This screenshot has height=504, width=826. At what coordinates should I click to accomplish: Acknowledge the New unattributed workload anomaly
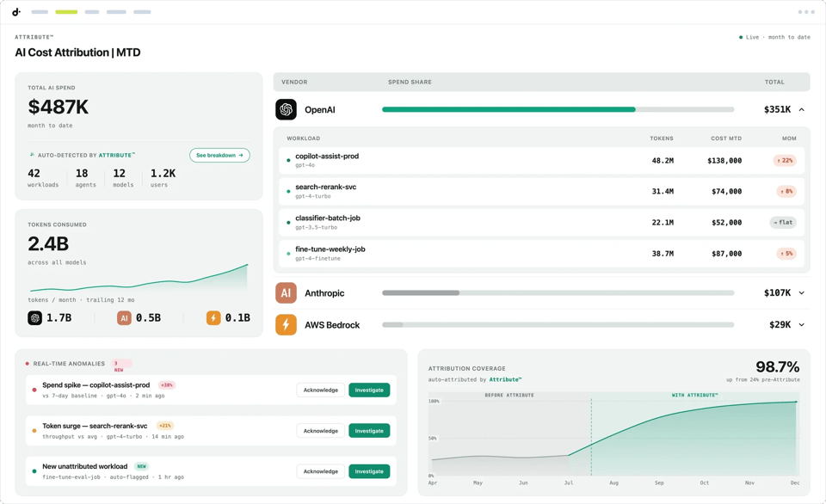(320, 471)
